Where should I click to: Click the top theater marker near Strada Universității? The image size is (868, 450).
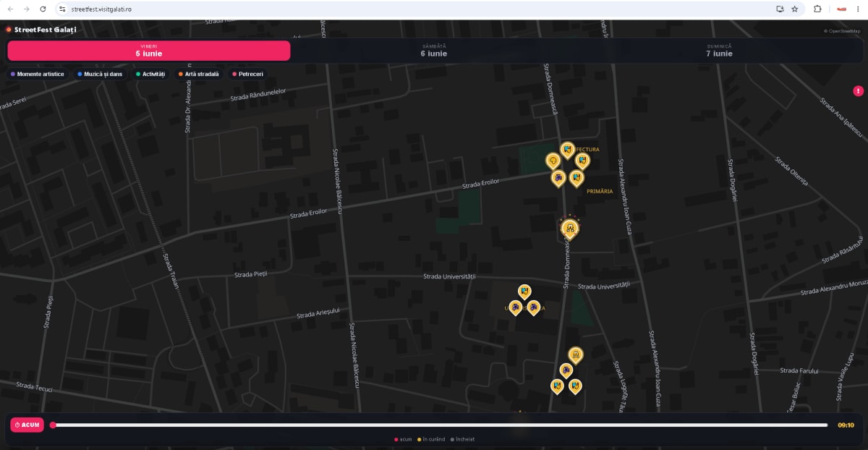(x=524, y=292)
